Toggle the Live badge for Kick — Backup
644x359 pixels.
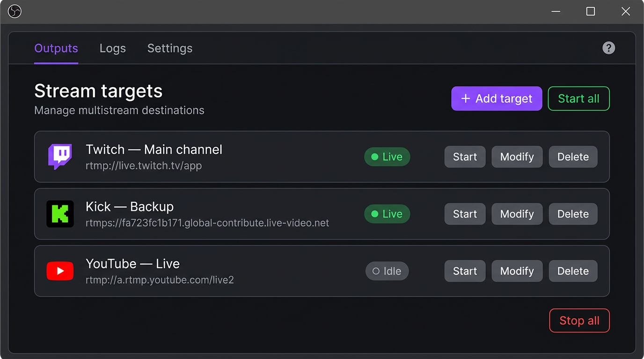coord(387,214)
